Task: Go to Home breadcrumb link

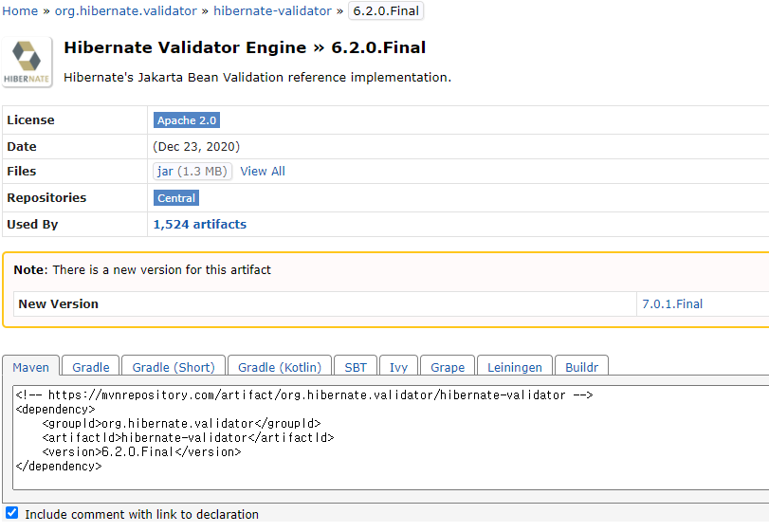Action: click(x=20, y=10)
